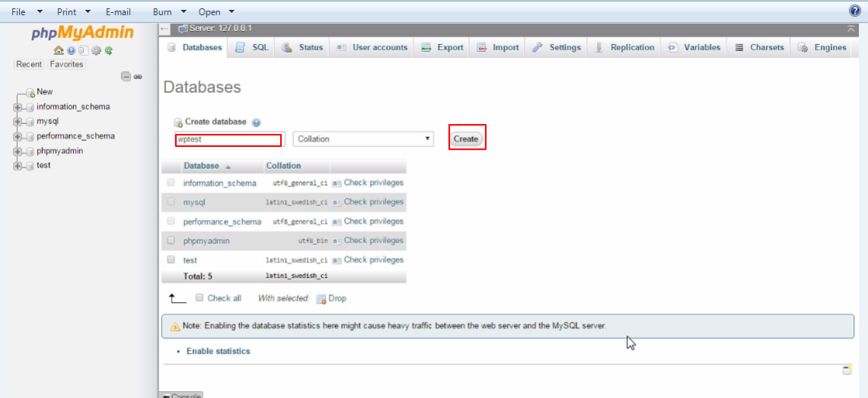The width and height of the screenshot is (868, 398).
Task: Click the database name field containing wptest
Action: pyautogui.click(x=228, y=140)
